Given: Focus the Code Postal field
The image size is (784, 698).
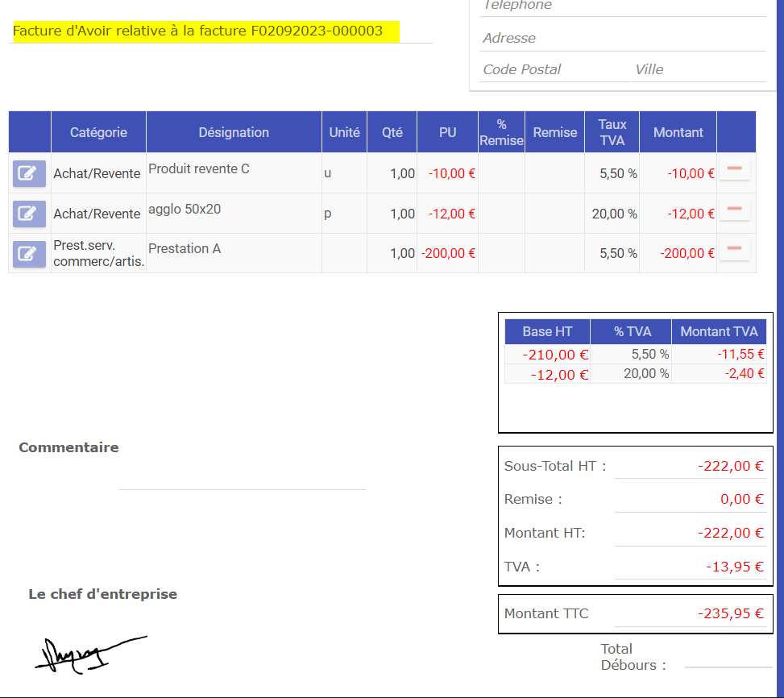Looking at the screenshot, I should (553, 70).
